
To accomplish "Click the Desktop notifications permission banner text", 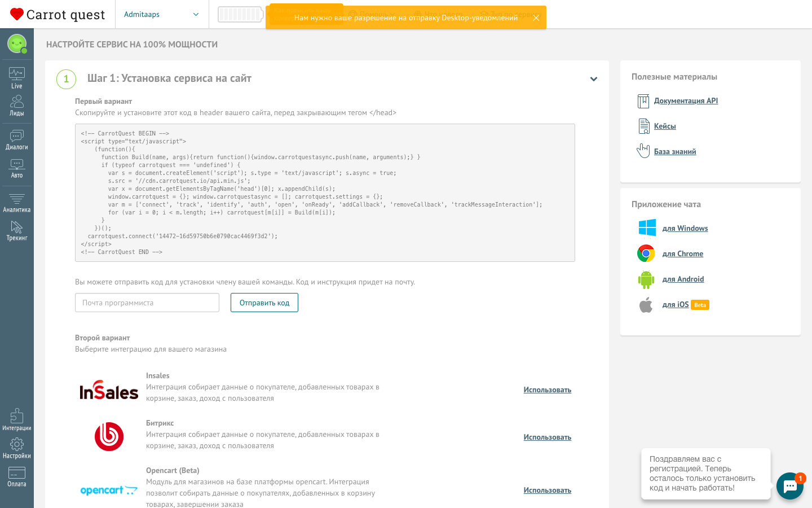I will 406,17.
